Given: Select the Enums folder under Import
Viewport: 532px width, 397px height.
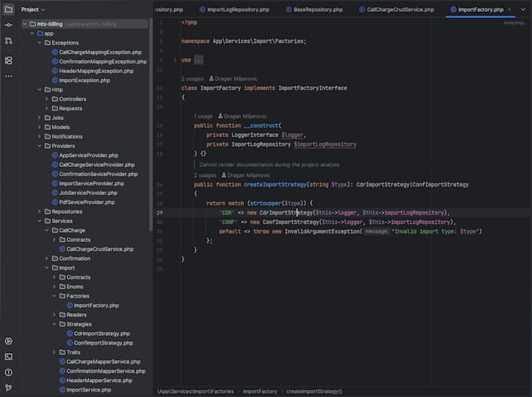Looking at the screenshot, I should point(71,287).
